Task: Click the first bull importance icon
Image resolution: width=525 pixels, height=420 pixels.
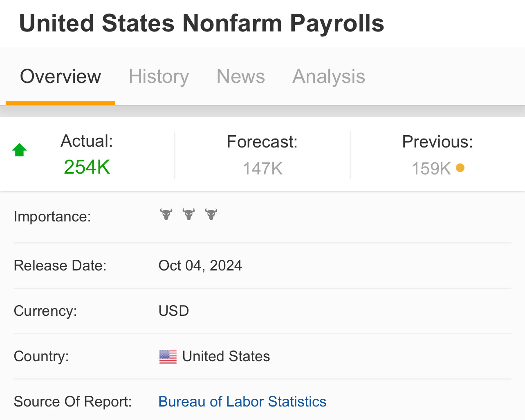Action: (166, 214)
